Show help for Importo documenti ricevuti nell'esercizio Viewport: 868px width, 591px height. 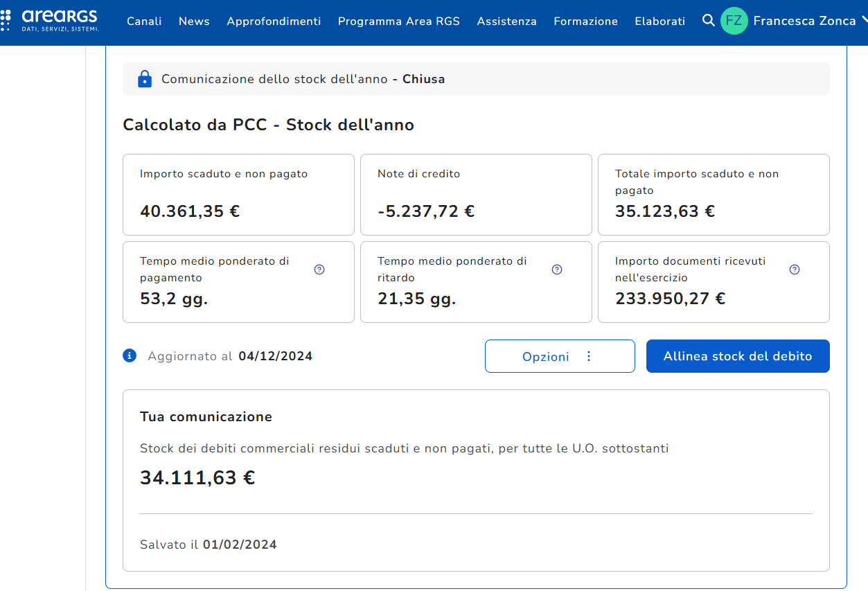(x=795, y=270)
